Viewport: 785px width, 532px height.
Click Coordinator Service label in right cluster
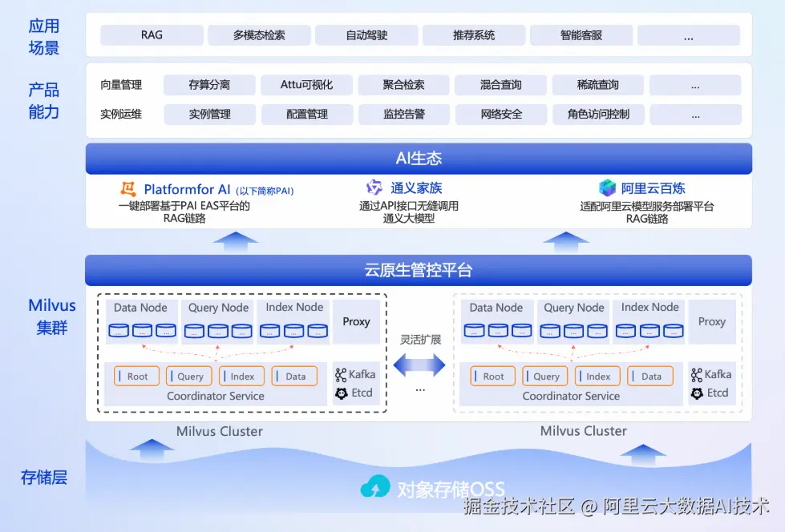click(x=571, y=396)
